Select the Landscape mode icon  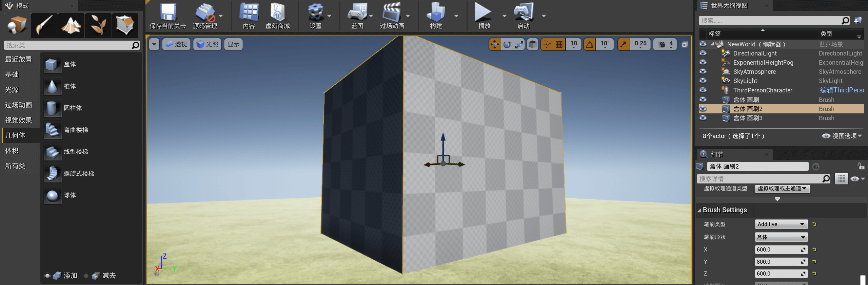(x=71, y=25)
